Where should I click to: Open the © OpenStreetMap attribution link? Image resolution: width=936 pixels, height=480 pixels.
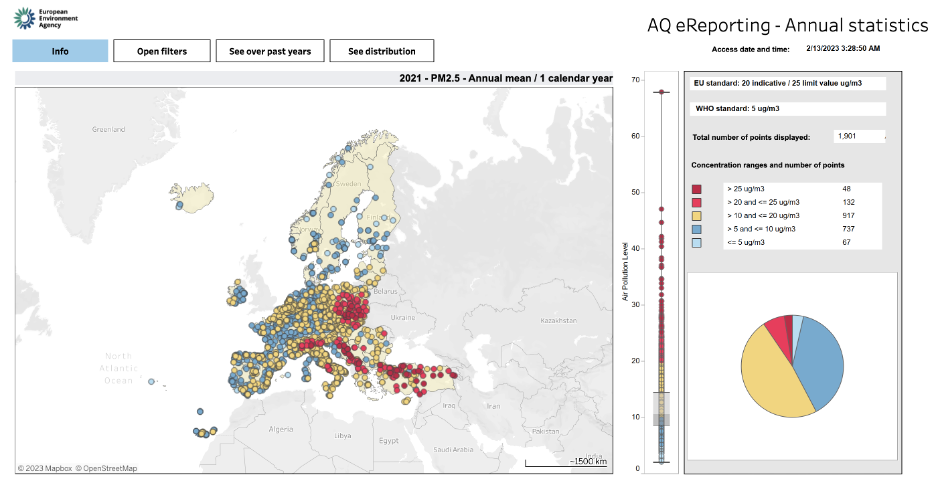coord(110,467)
